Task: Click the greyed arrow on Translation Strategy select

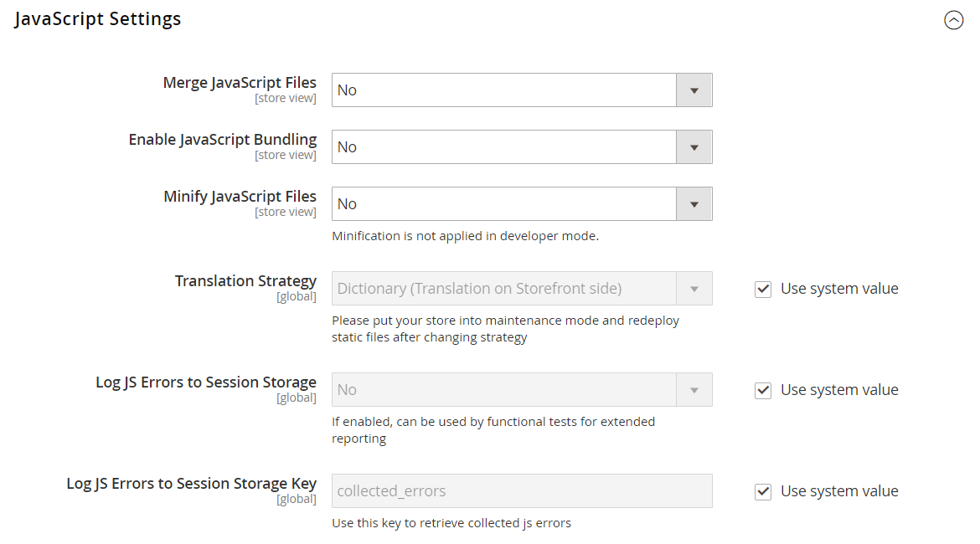Action: click(x=694, y=289)
